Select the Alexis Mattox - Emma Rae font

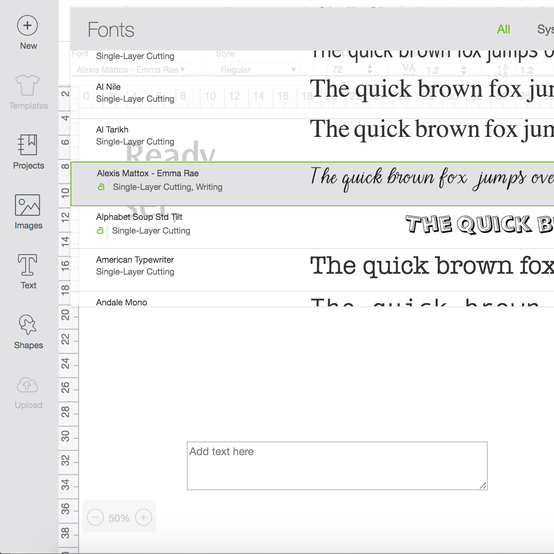click(312, 184)
